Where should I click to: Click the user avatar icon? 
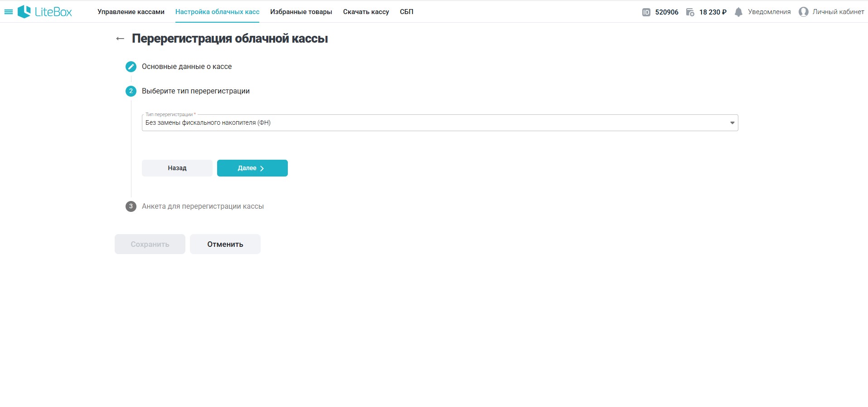click(x=803, y=12)
